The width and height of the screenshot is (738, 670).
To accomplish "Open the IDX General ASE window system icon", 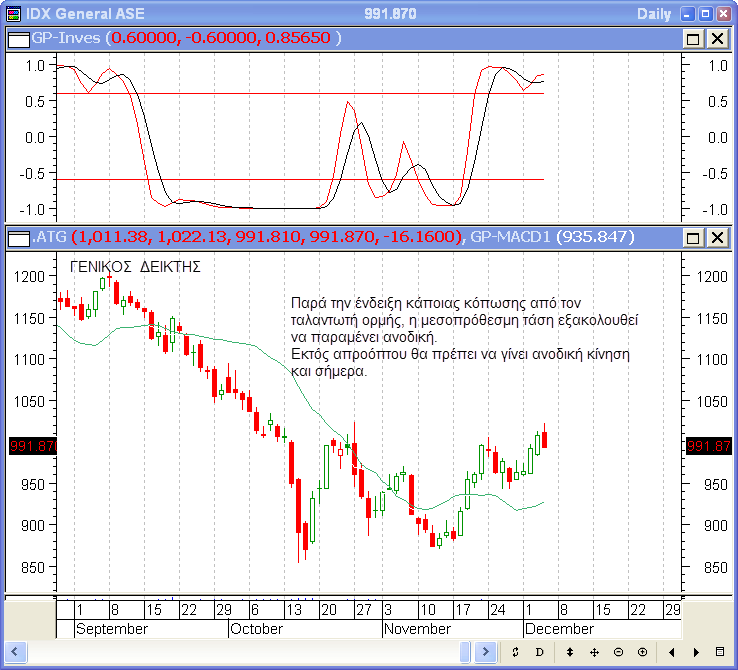I will [12, 13].
